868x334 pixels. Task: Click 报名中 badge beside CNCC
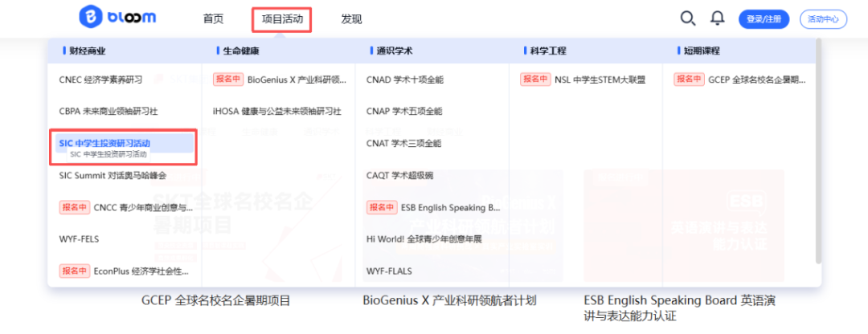(74, 207)
